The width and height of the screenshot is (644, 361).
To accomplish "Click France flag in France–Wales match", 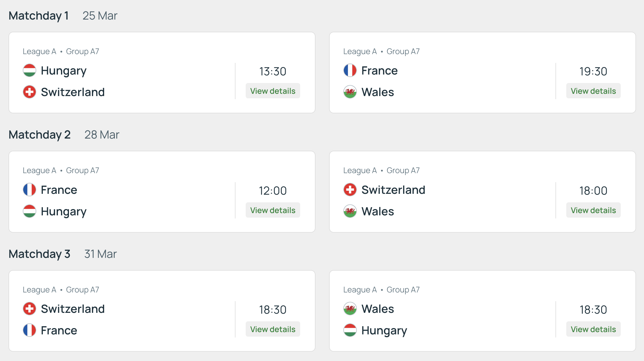I will (x=350, y=71).
